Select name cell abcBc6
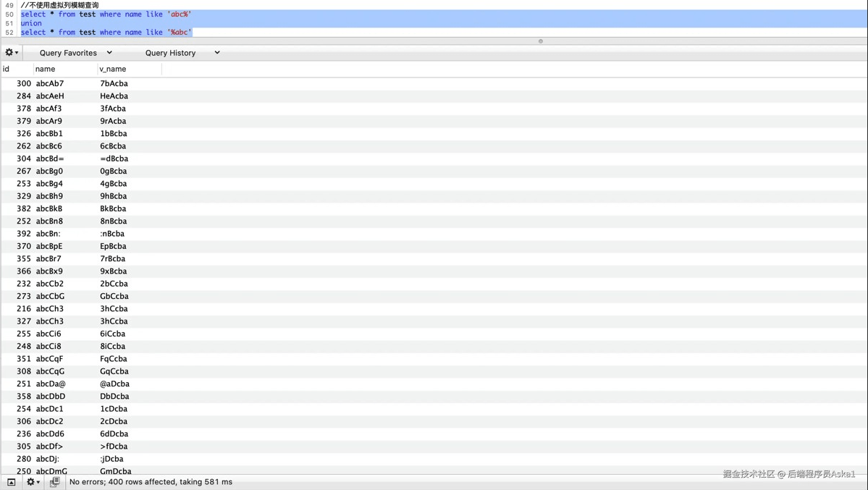Viewport: 868px width, 490px height. [49, 146]
